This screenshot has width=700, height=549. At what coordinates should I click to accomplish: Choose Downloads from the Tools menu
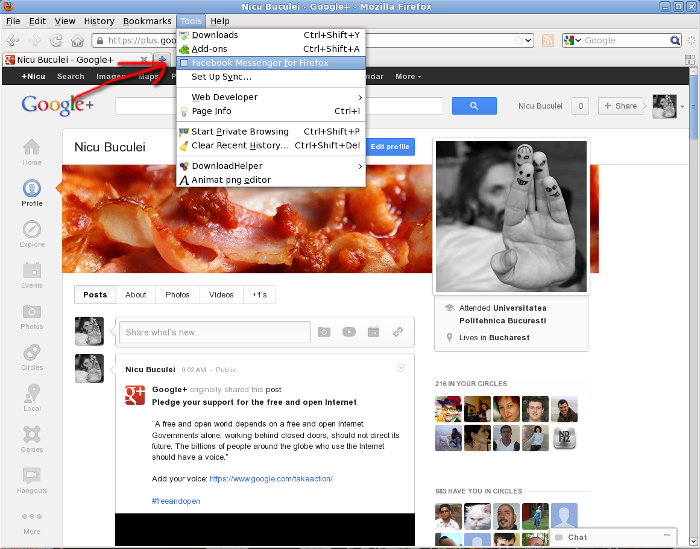pyautogui.click(x=271, y=35)
